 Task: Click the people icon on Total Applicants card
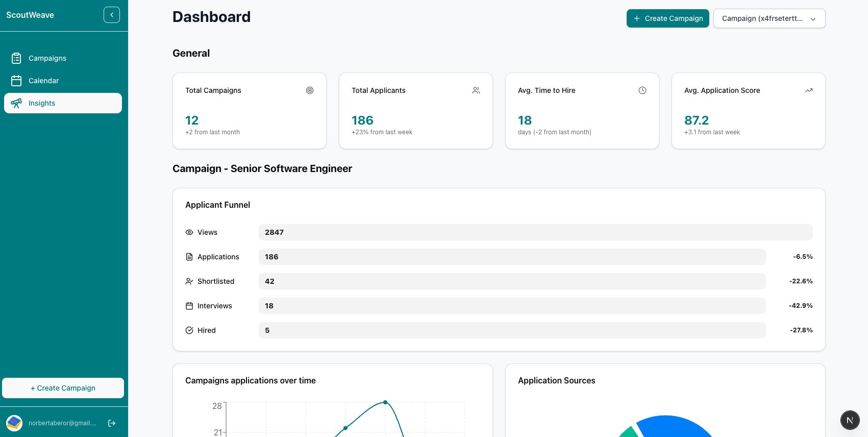click(476, 90)
